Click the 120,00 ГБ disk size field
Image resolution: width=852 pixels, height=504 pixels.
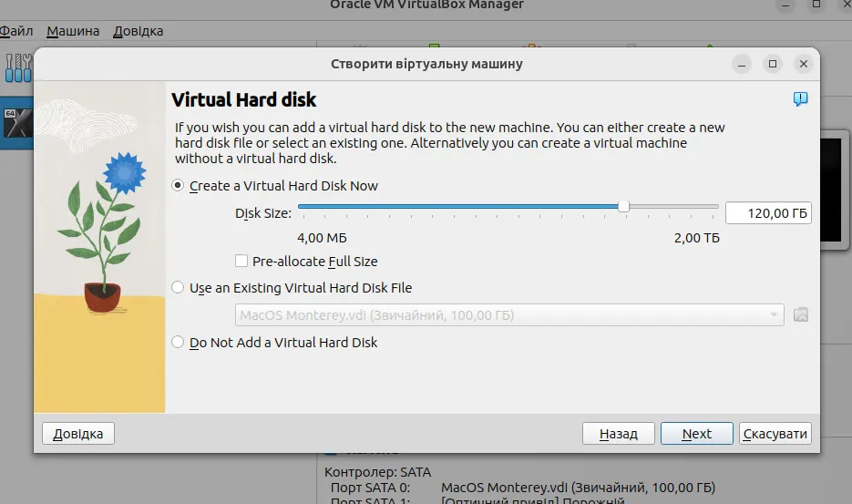(x=768, y=213)
